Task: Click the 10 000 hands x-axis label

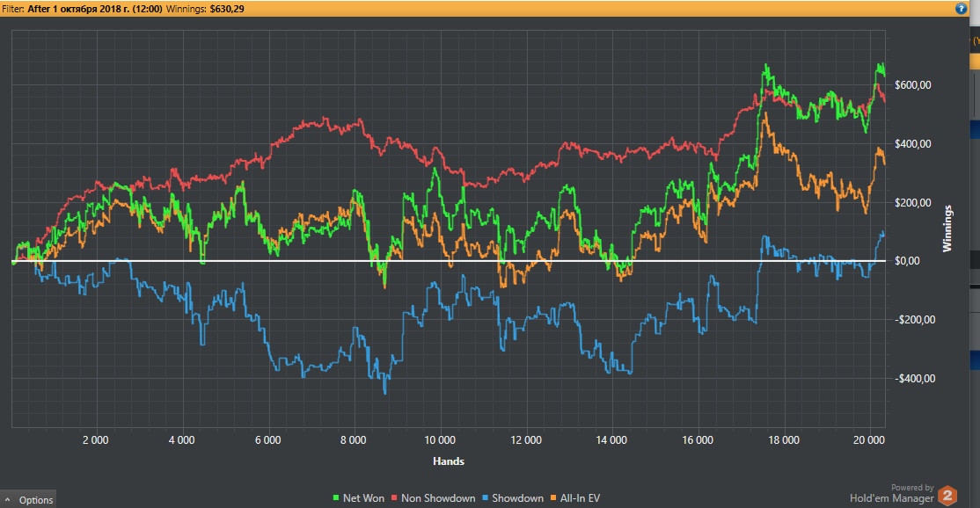Action: point(439,441)
